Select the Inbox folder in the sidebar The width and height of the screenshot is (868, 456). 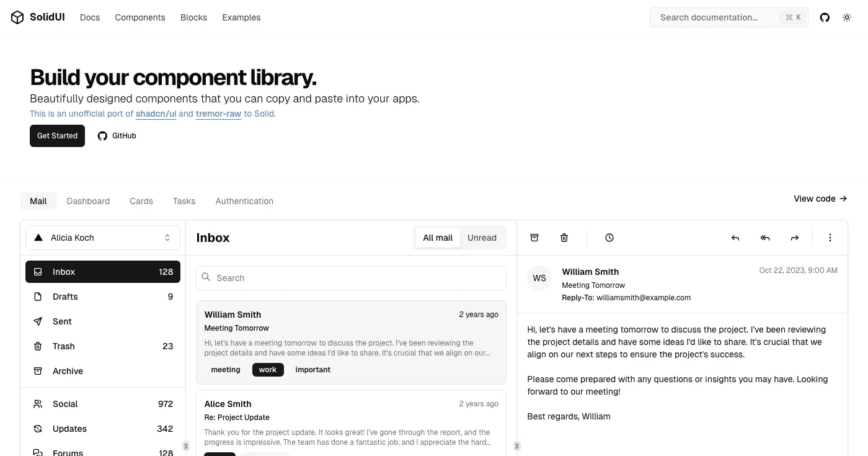pos(103,272)
